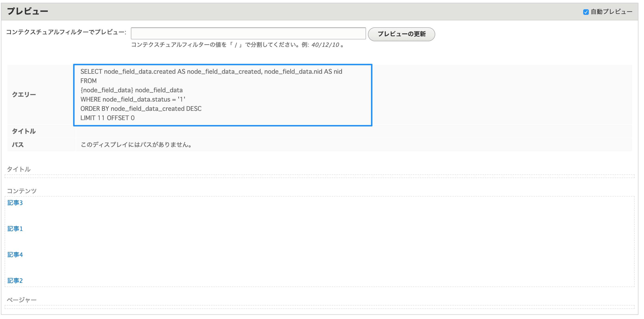This screenshot has height=319, width=644.
Task: Select the パス row label
Action: (18, 145)
